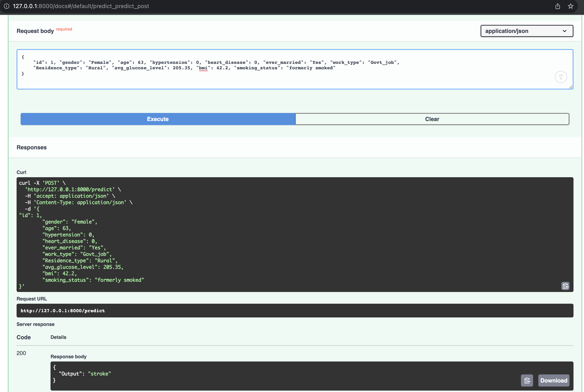
Task: Click the "bmi": 42.2 line in curl
Action: [59, 274]
